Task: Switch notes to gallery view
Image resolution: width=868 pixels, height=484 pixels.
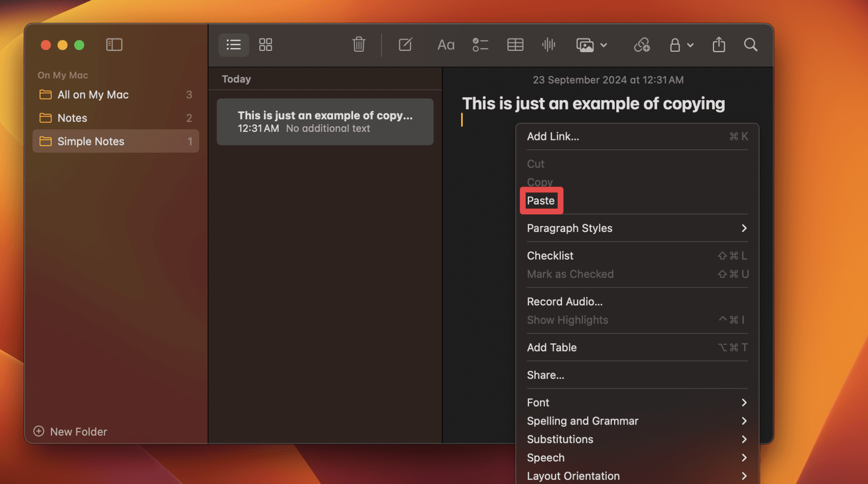Action: (265, 45)
